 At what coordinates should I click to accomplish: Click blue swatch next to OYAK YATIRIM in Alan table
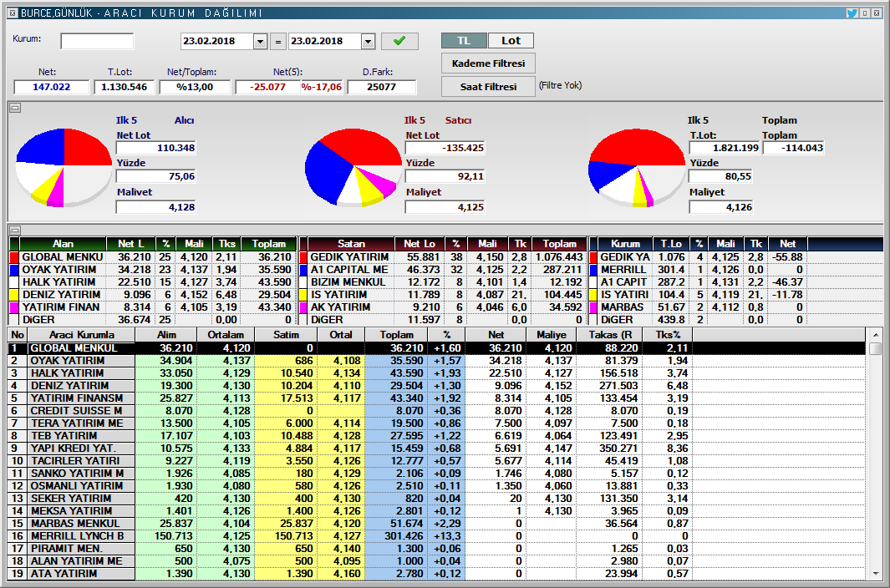pyautogui.click(x=14, y=270)
